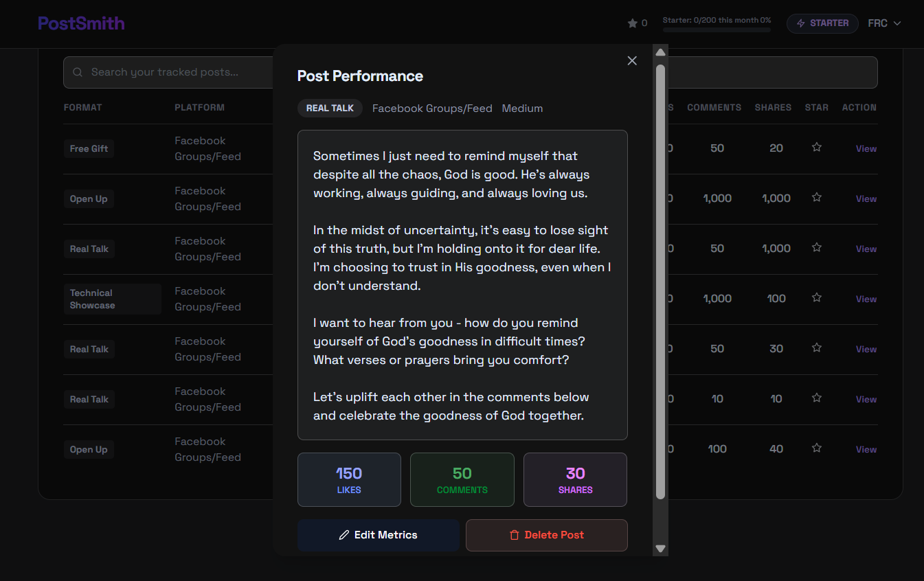The image size is (924, 581).
Task: Click the search magnifier icon
Action: click(x=78, y=72)
